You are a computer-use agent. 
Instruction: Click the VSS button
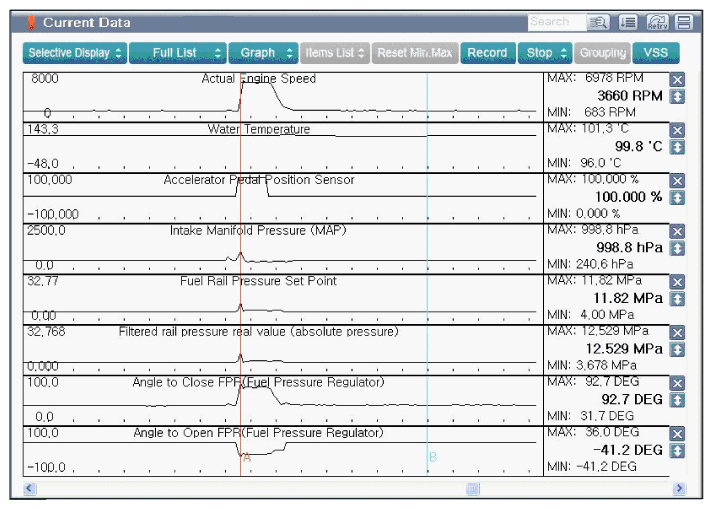pos(656,53)
